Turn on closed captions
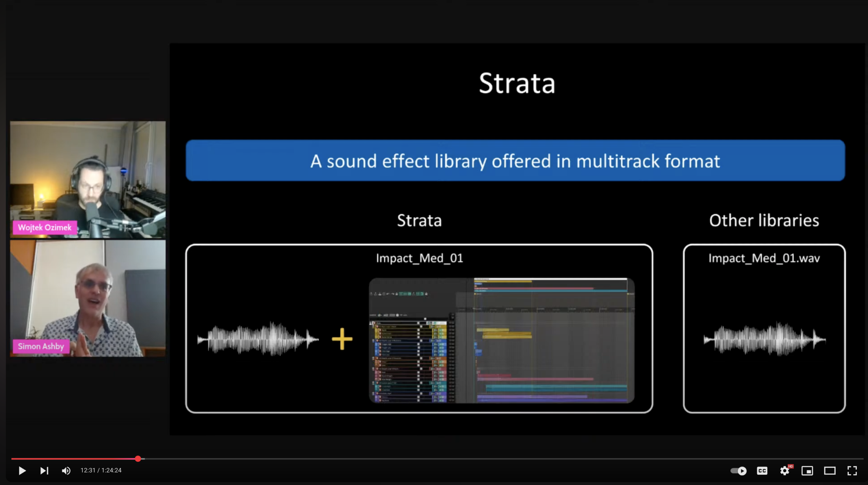Screen dimensions: 868x485 (x=762, y=471)
